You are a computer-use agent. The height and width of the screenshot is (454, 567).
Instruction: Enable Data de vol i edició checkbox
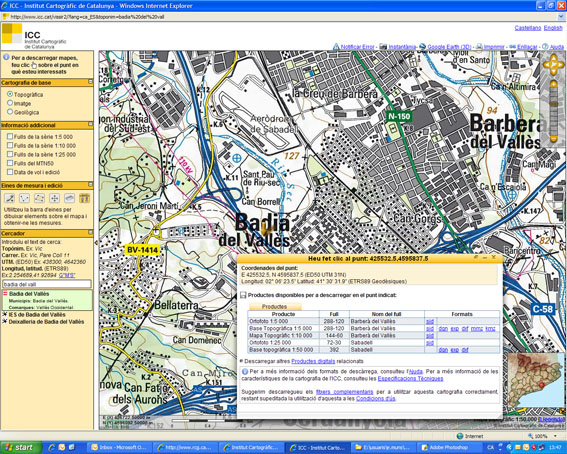pyautogui.click(x=10, y=172)
